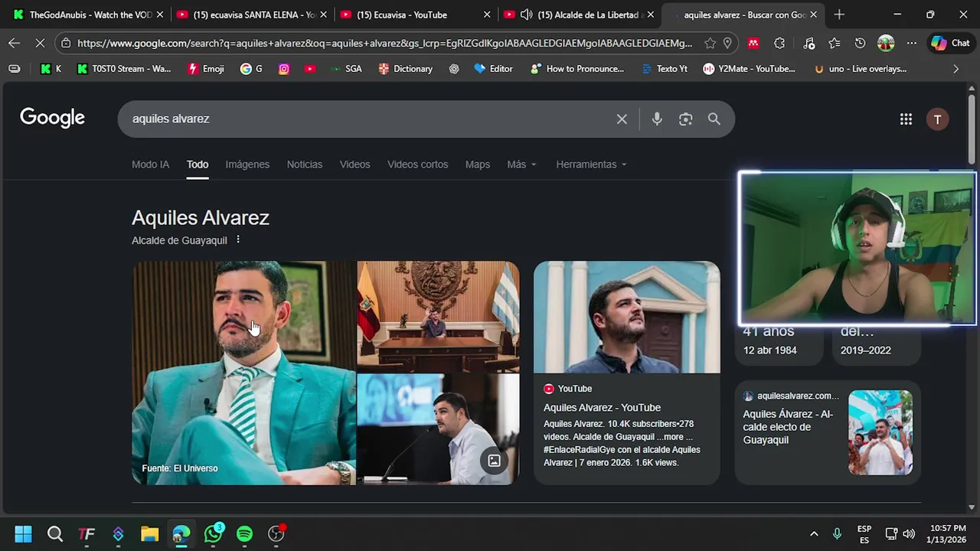
Task: Open the photo of mayor at desk with flags
Action: tap(438, 316)
